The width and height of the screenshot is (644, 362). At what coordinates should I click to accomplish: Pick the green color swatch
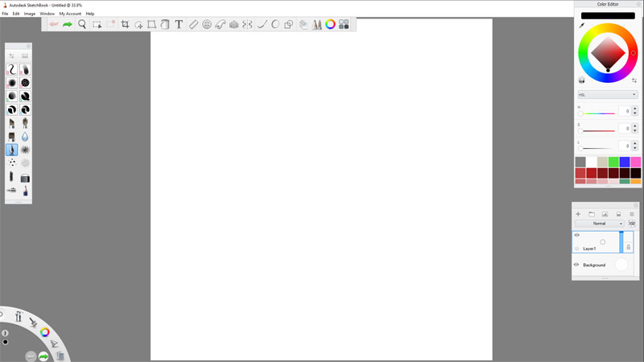(613, 162)
